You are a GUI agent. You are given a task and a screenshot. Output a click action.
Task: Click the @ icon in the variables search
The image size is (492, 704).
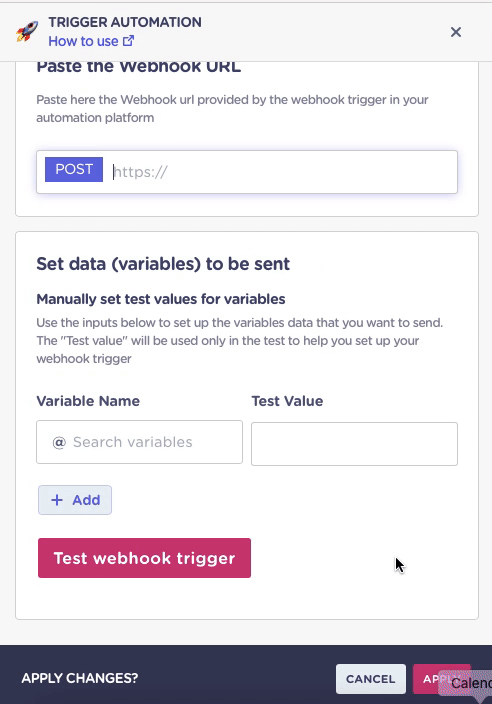pos(59,442)
